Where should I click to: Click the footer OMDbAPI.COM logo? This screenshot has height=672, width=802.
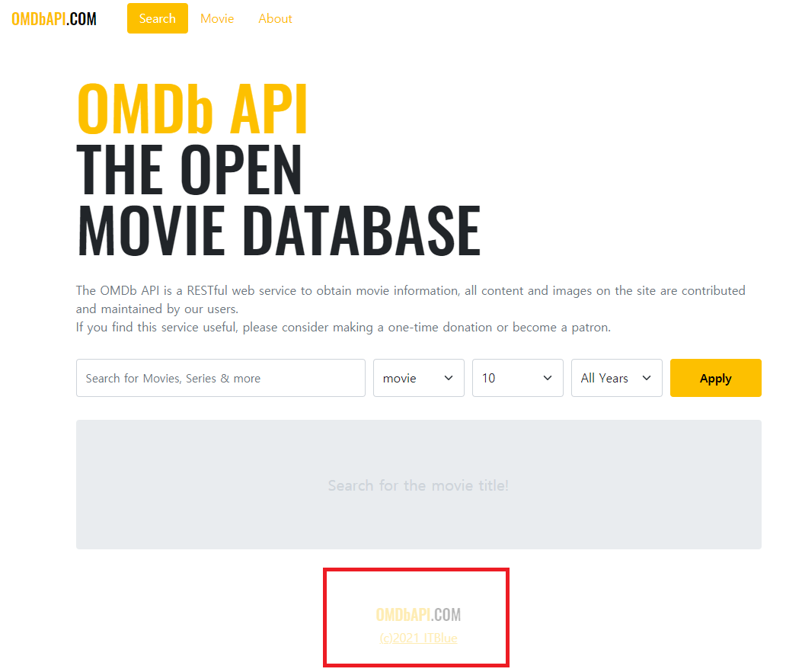418,614
